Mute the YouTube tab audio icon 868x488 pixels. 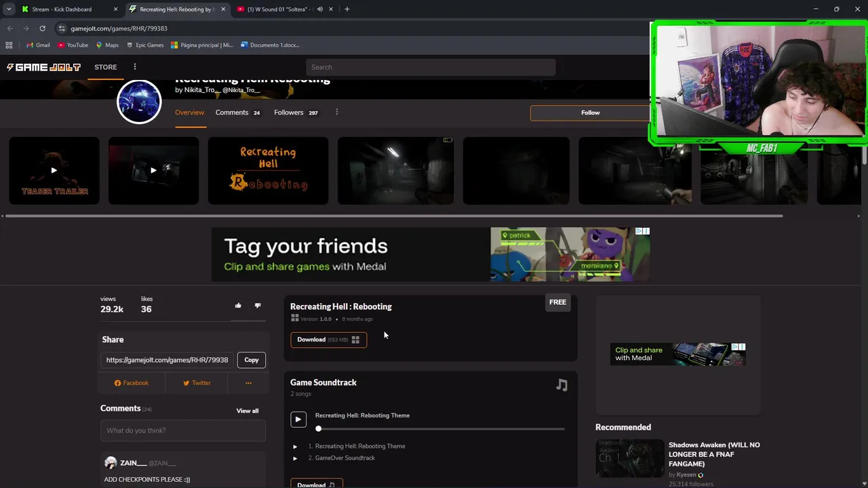(319, 9)
